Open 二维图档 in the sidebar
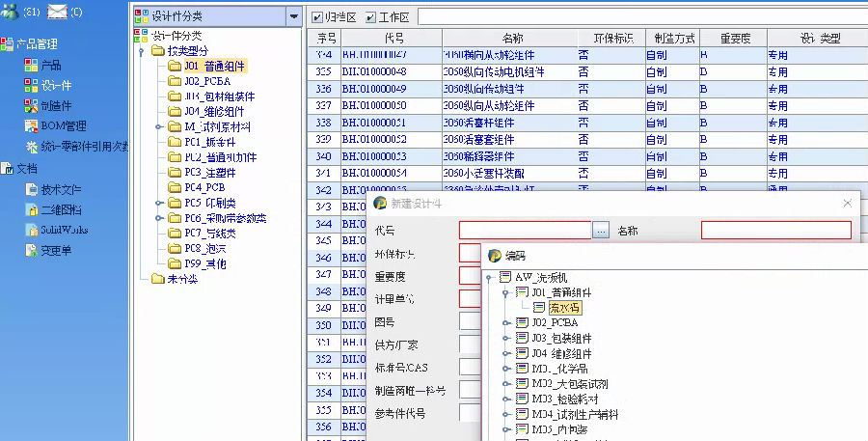This screenshot has height=441, width=868. (60, 209)
